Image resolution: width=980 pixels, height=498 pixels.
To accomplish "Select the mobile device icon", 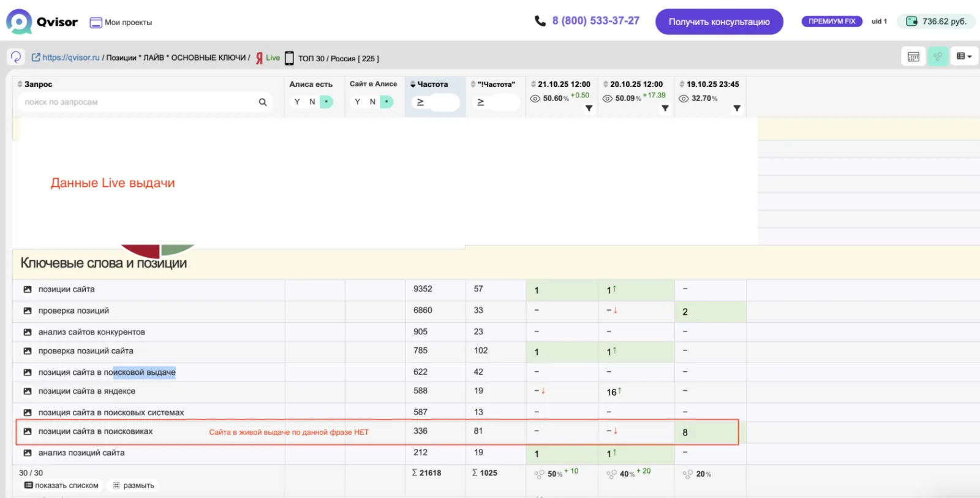I will tap(289, 58).
